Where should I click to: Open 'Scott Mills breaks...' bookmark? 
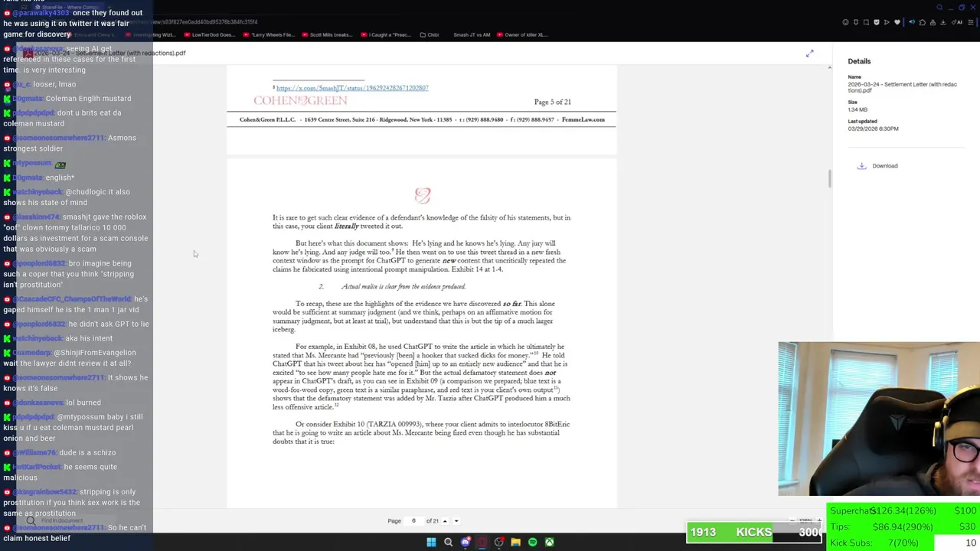coord(328,34)
